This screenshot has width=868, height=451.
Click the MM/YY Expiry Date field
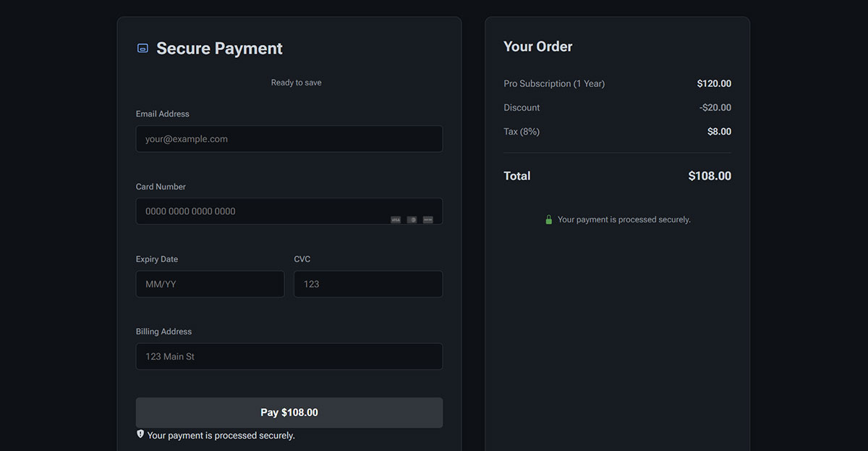tap(210, 284)
